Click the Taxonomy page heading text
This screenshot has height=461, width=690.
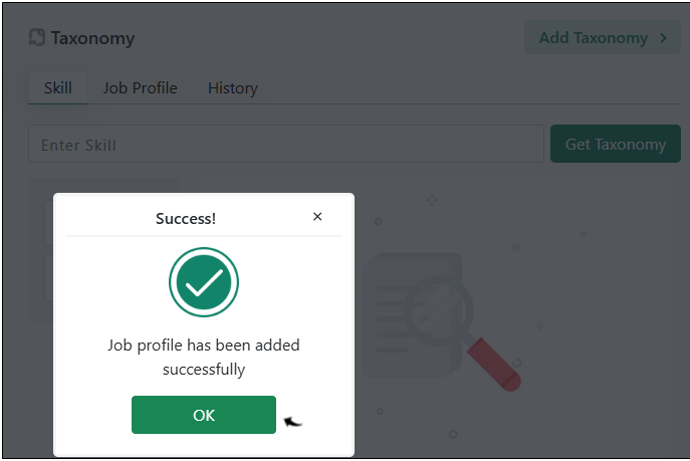pos(93,38)
